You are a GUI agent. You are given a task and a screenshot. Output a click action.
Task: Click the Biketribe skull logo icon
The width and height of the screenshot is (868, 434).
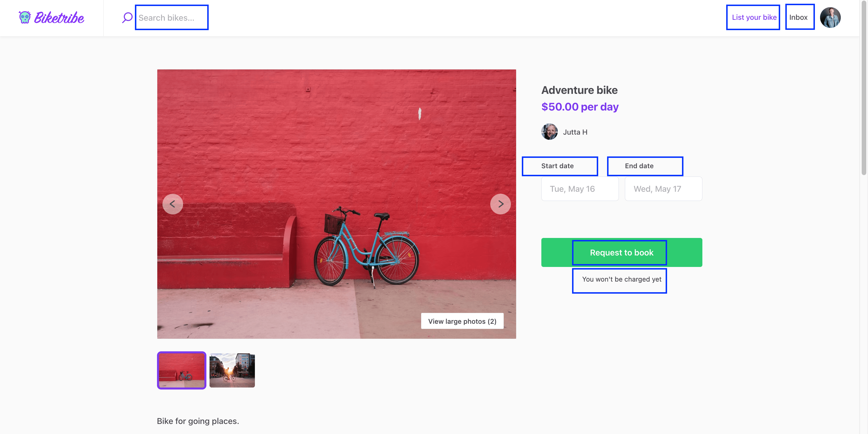pos(25,18)
